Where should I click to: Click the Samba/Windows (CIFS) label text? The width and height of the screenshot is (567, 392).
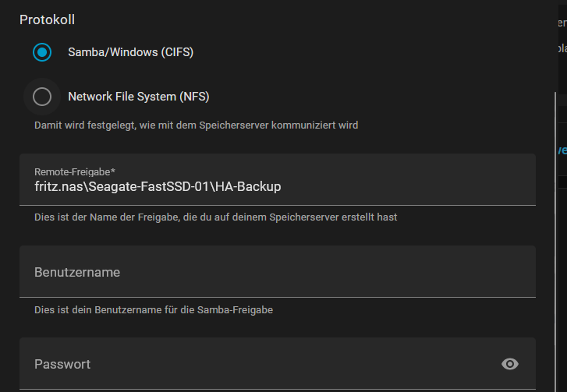[x=130, y=52]
